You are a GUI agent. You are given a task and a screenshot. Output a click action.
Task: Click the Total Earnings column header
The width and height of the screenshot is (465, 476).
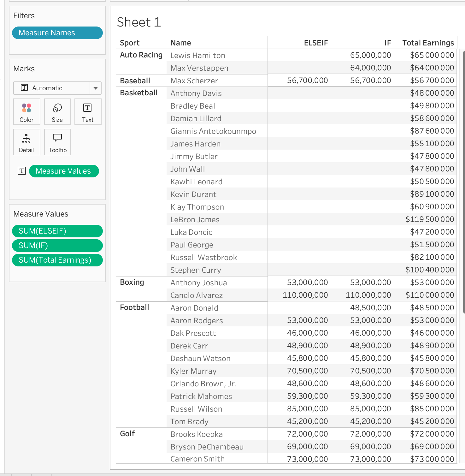[428, 43]
